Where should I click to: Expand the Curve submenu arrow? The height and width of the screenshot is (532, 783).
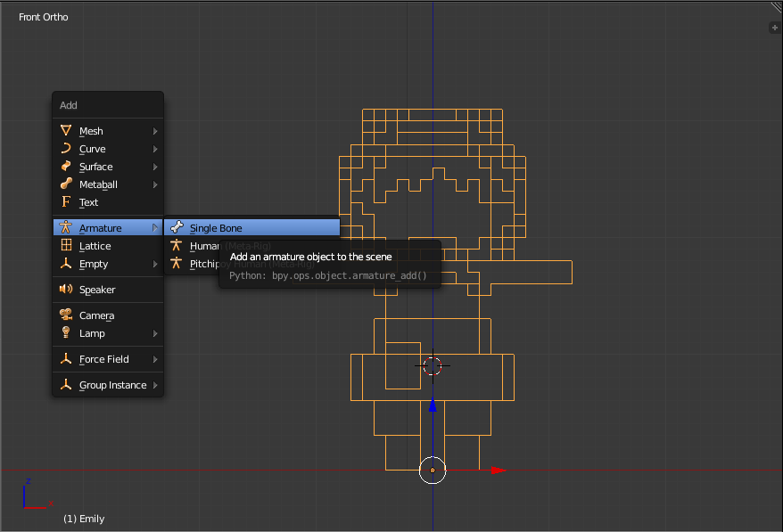coord(155,149)
